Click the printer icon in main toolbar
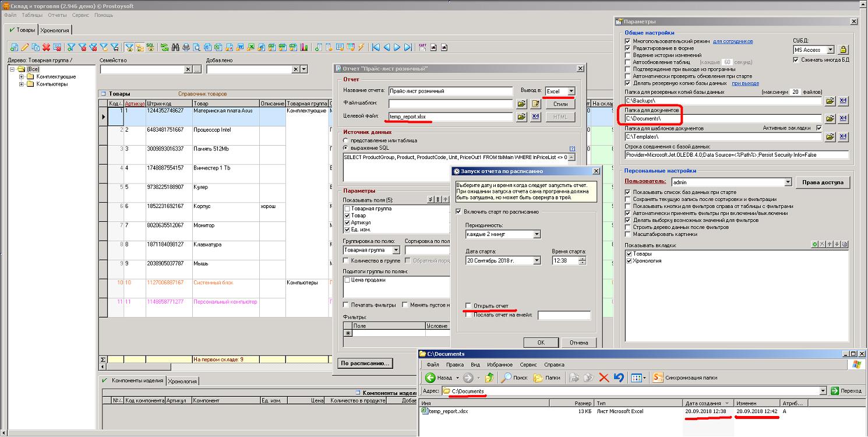Viewport: 868px width, 437px height. click(186, 47)
